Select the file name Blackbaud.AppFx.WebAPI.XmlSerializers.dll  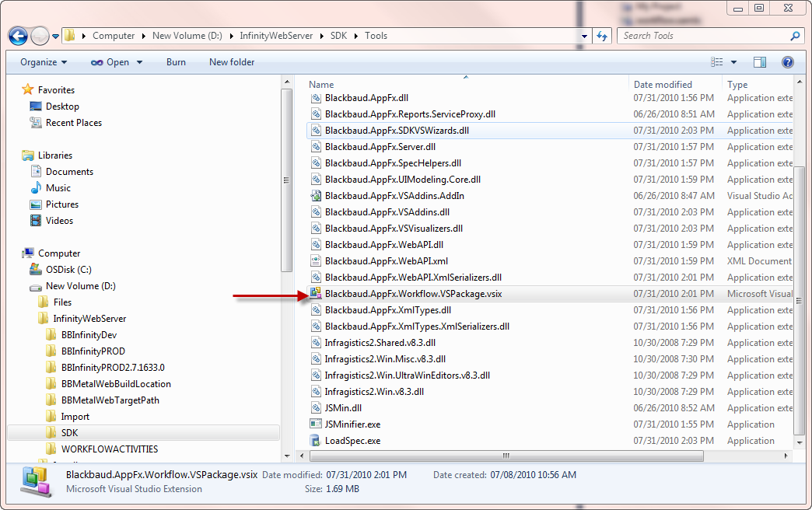[x=413, y=278]
